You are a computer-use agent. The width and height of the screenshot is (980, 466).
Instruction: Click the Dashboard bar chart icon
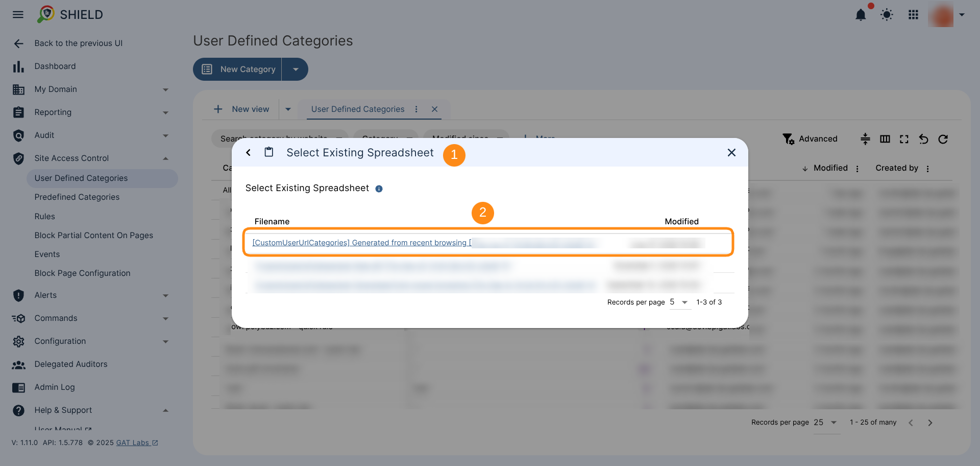pyautogui.click(x=18, y=66)
